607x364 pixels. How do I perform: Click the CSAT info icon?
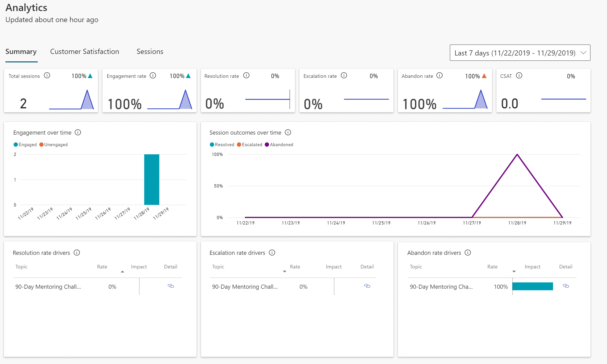519,76
